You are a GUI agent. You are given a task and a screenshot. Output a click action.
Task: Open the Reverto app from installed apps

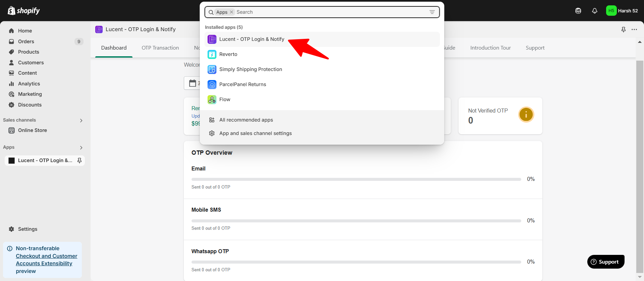(322, 54)
